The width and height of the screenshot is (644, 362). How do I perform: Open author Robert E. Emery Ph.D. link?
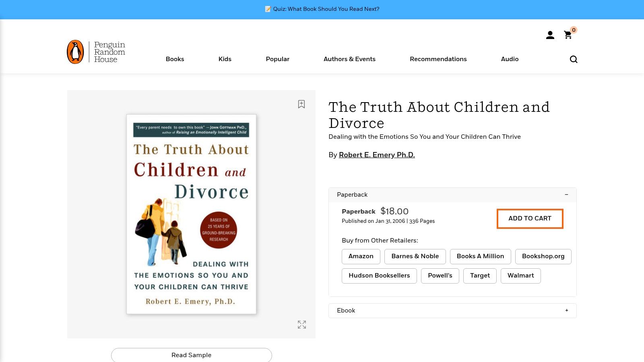click(x=377, y=155)
